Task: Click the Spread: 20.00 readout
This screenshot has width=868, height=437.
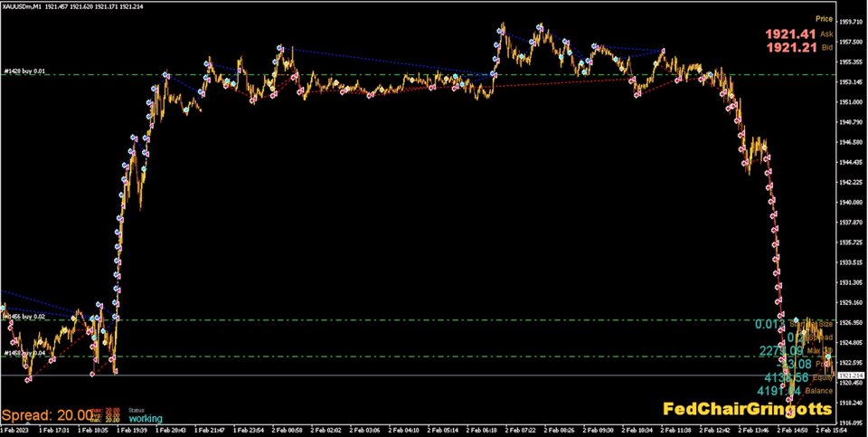Action: [x=46, y=415]
